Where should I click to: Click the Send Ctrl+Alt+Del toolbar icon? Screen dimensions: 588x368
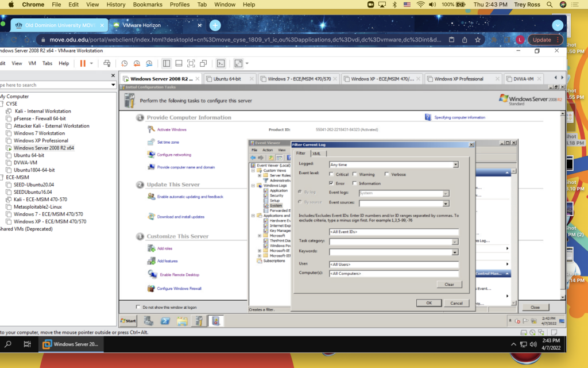(107, 63)
